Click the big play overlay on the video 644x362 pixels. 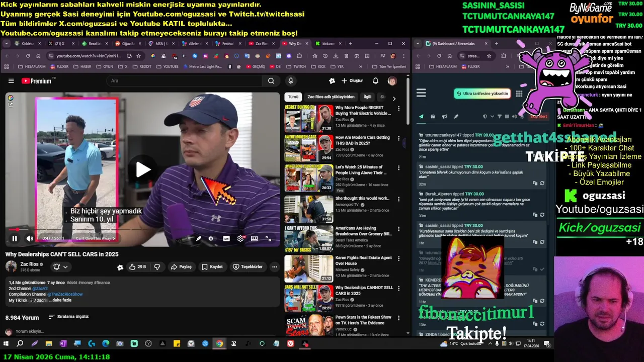tap(143, 170)
